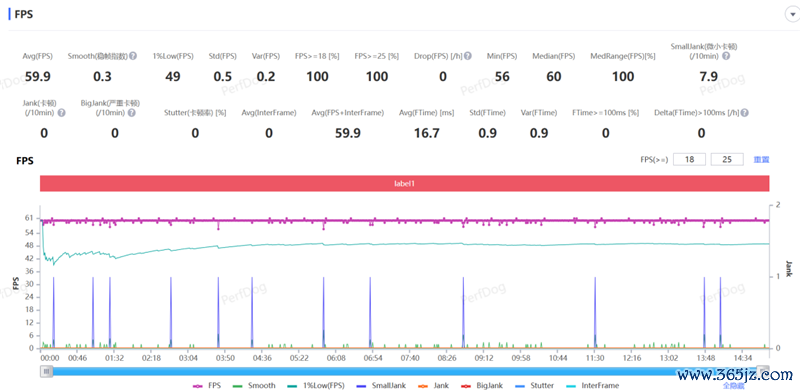Click the 11:30 time axis label
The image size is (800, 390).
[595, 358]
